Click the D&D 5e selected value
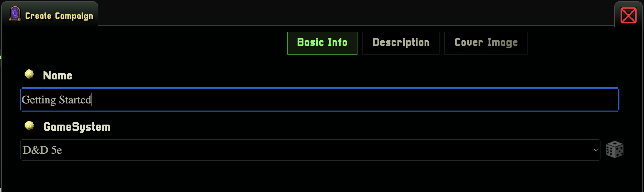 pyautogui.click(x=42, y=150)
